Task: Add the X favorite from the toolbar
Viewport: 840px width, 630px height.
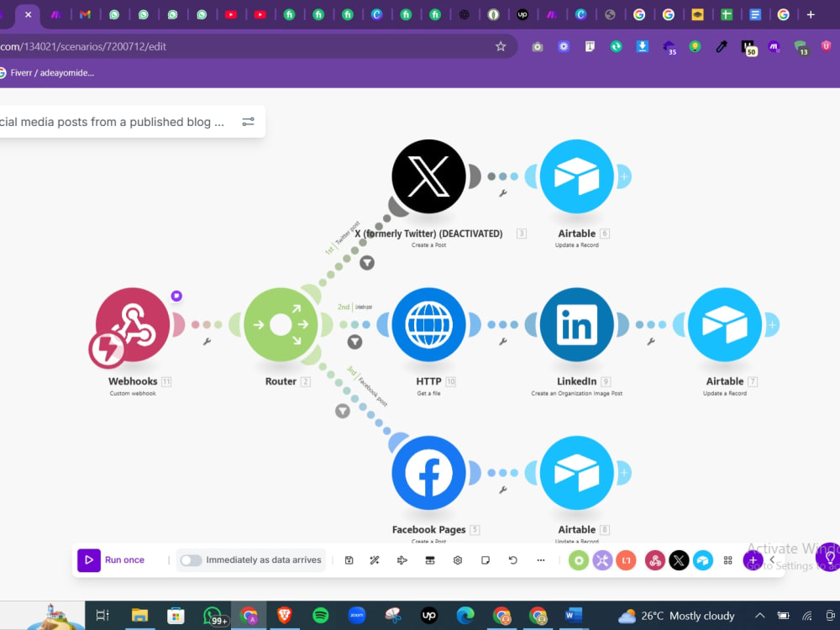Action: coord(679,560)
